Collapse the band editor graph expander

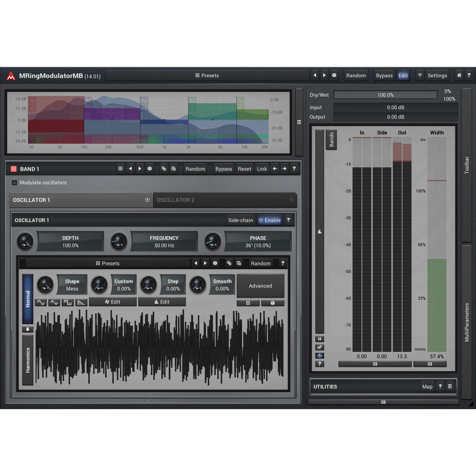(x=299, y=122)
